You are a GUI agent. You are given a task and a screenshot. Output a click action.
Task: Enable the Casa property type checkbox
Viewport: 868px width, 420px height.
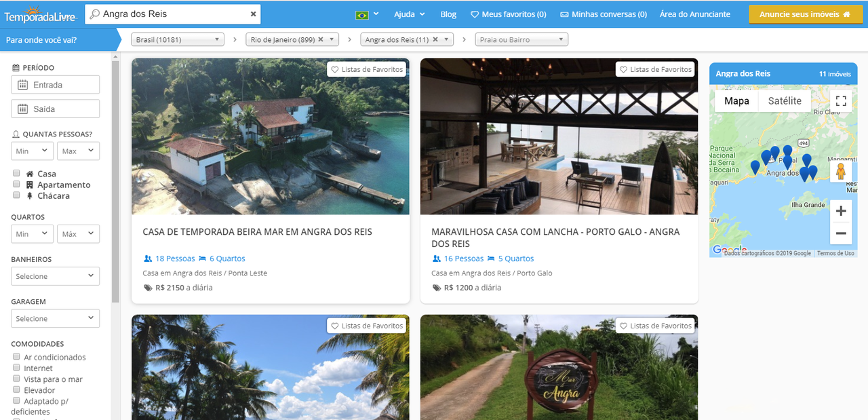tap(16, 174)
